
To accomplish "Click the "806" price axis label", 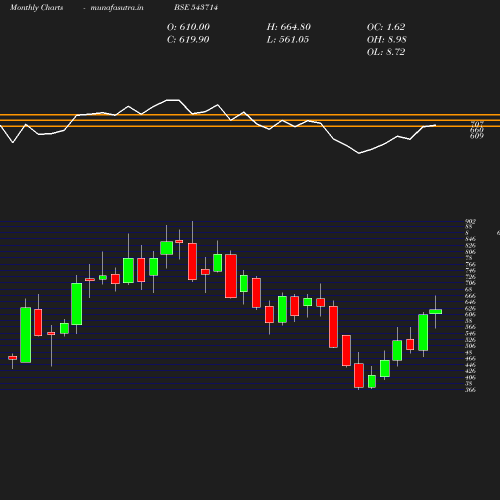I will pyautogui.click(x=470, y=252).
